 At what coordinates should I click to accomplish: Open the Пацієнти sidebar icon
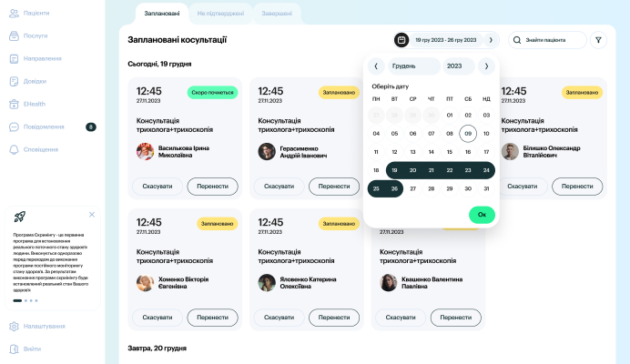[14, 14]
